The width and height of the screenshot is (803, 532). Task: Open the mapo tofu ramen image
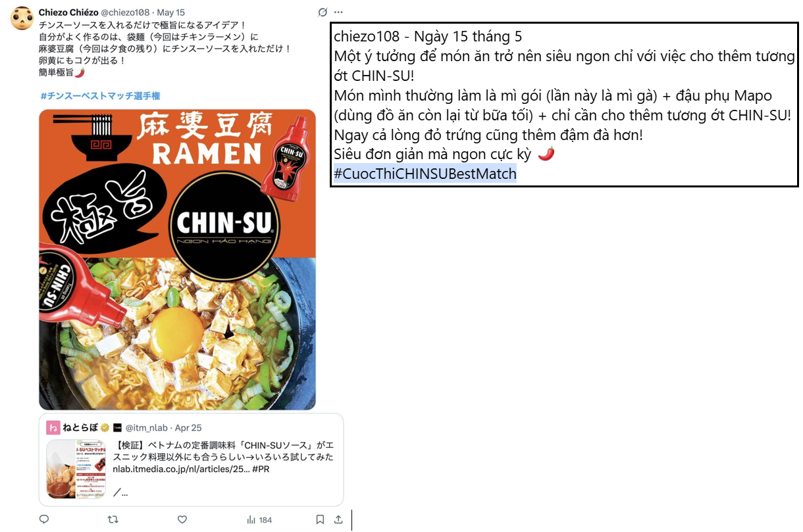(177, 259)
